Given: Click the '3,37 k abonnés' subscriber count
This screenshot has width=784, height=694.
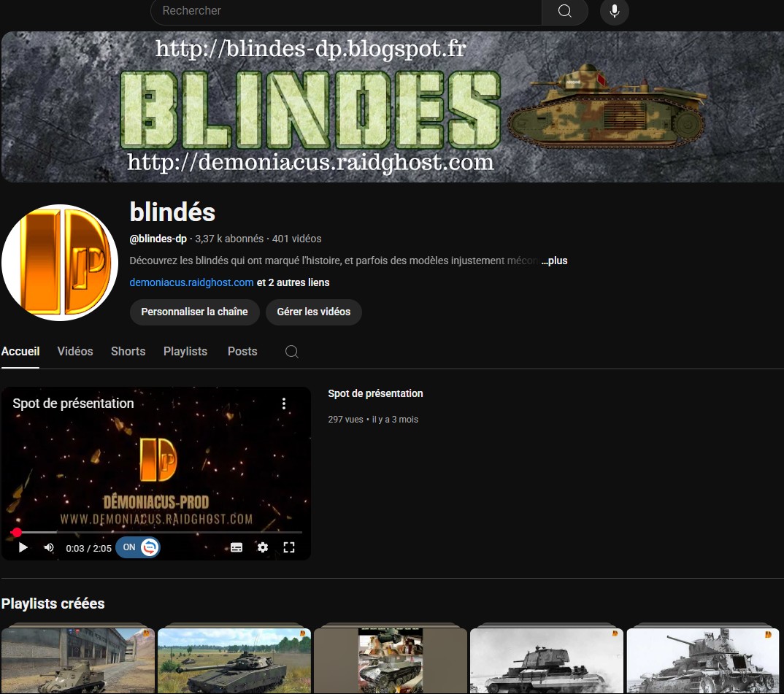Looking at the screenshot, I should 229,239.
